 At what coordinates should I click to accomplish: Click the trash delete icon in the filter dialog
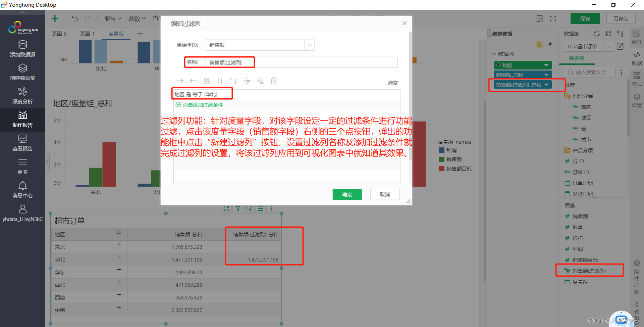pyautogui.click(x=274, y=81)
